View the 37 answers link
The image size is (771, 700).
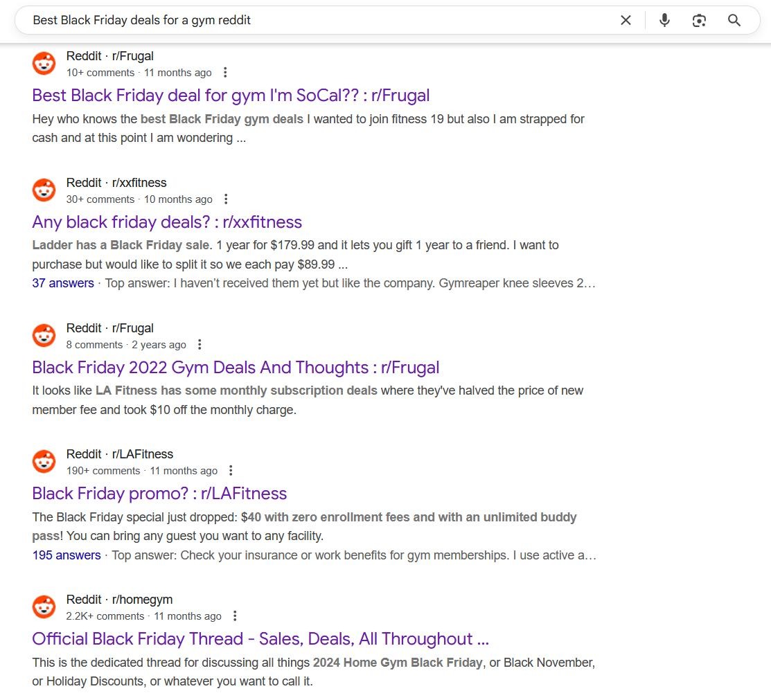pos(63,283)
